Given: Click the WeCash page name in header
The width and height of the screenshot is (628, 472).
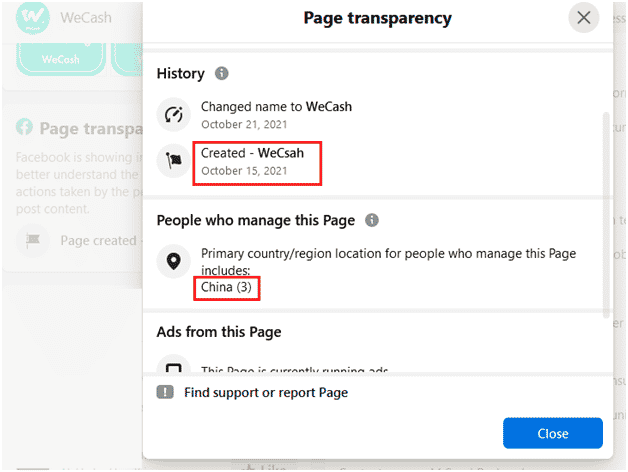Looking at the screenshot, I should tap(86, 18).
